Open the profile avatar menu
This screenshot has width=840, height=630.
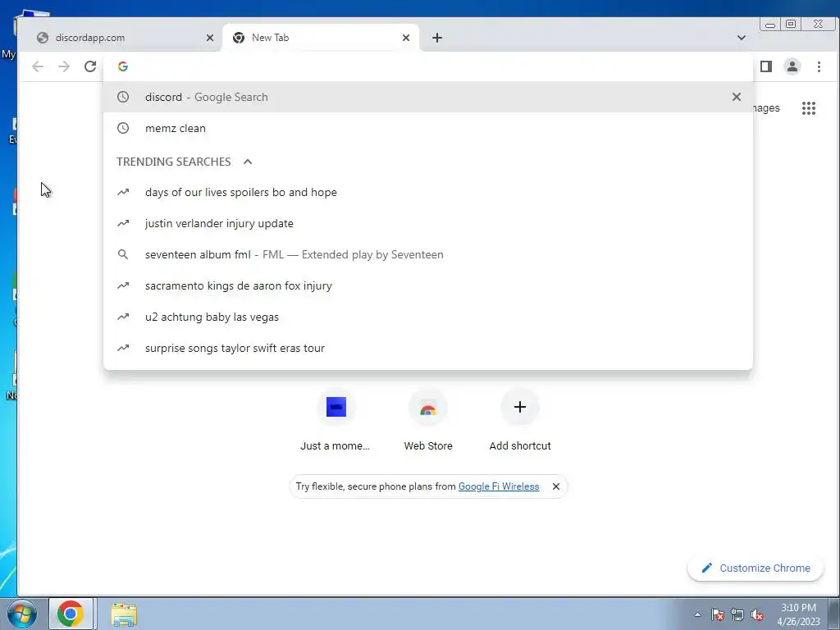(792, 66)
